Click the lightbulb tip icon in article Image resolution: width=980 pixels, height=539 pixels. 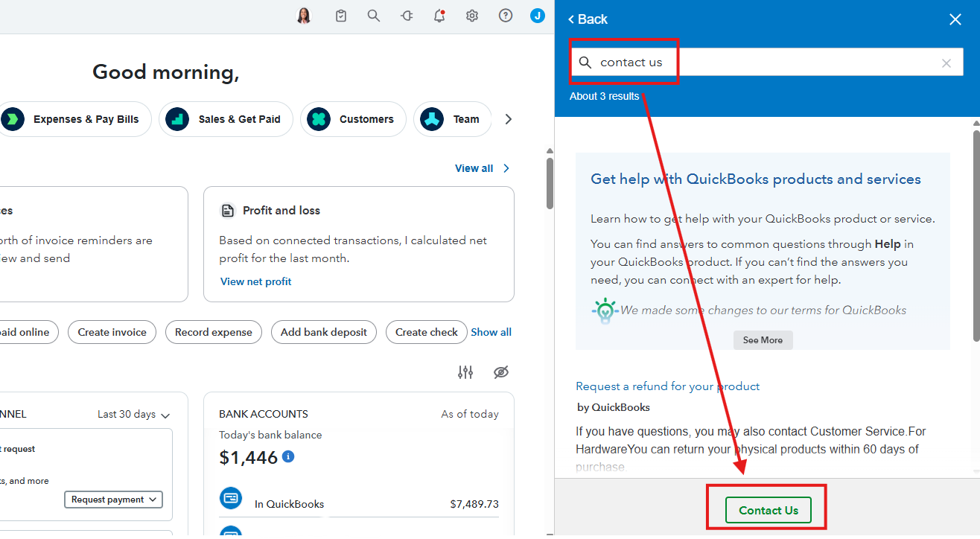point(605,310)
